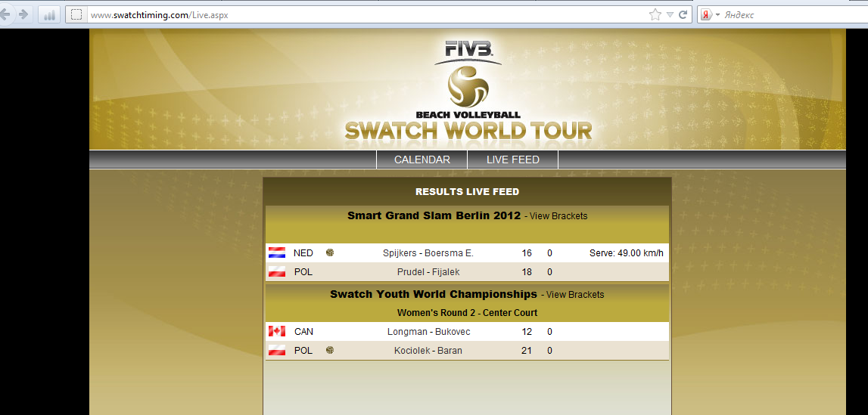This screenshot has width=868, height=415.
Task: Click the Poland flag in Prudel - Fijalek row
Action: point(277,272)
